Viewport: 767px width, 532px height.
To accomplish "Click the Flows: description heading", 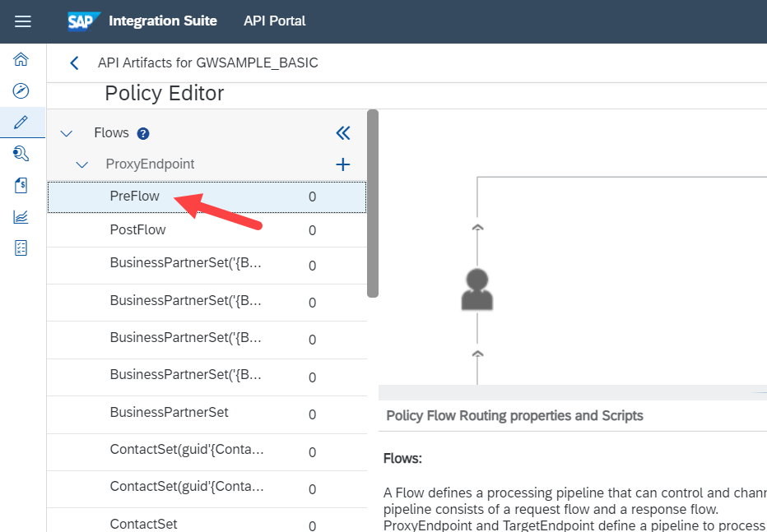I will (x=402, y=459).
